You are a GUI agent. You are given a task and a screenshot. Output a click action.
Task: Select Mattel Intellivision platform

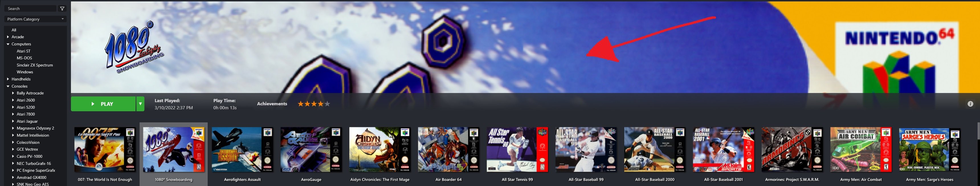click(33, 135)
